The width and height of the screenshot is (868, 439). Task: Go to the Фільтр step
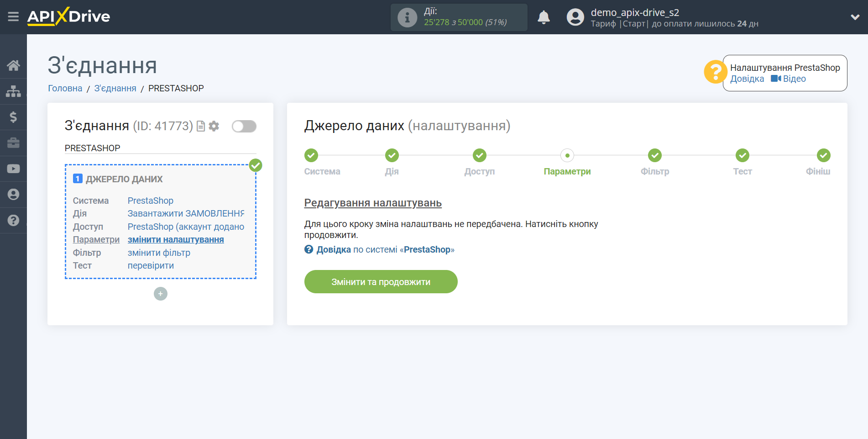tap(655, 155)
